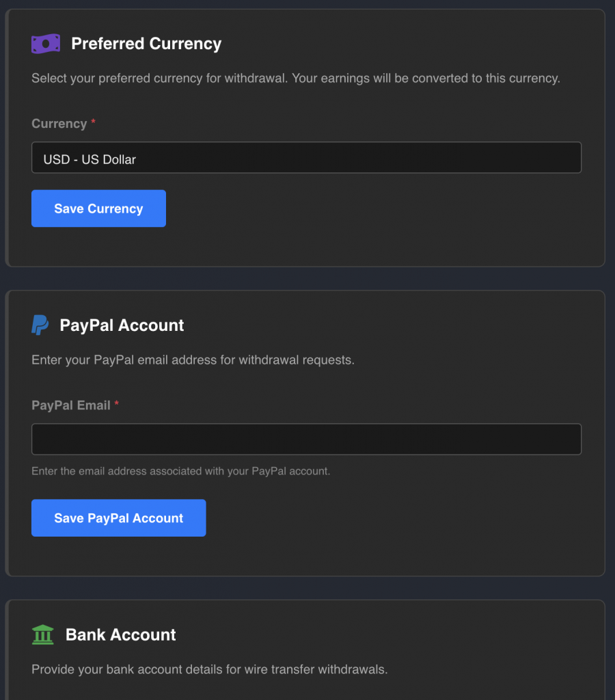Click the wire transfer withdrawals description text
This screenshot has height=700, width=615.
214,669
